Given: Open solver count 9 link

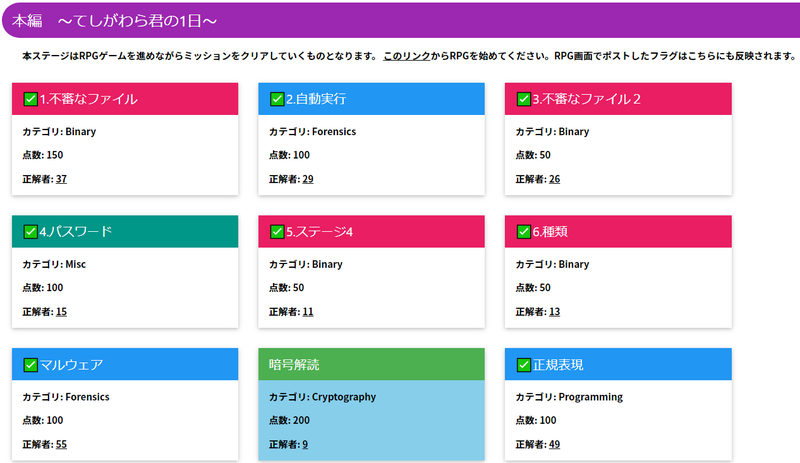Looking at the screenshot, I should click(x=305, y=445).
